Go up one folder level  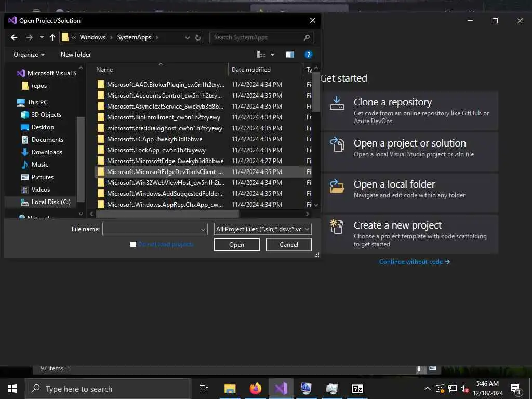pos(52,37)
